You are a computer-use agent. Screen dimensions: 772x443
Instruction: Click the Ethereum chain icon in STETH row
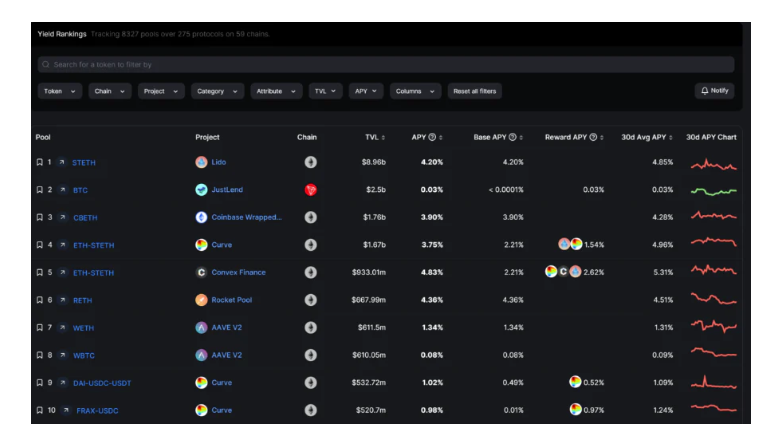click(311, 162)
